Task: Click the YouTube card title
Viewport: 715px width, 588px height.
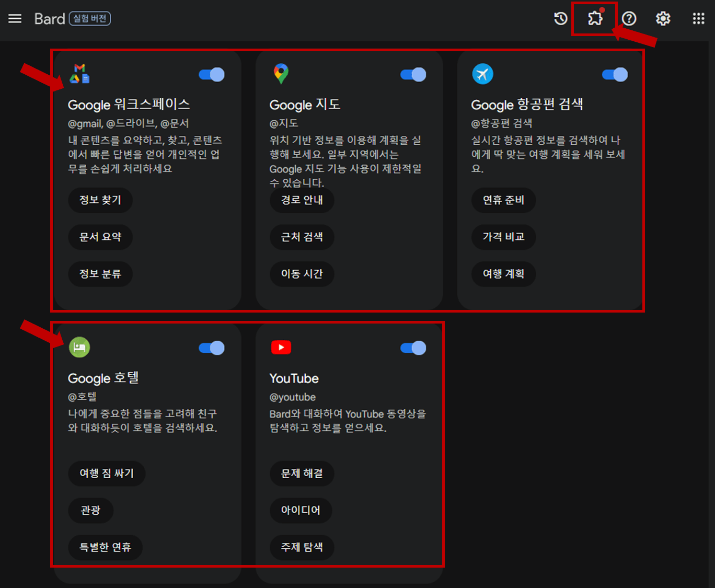Action: (294, 378)
